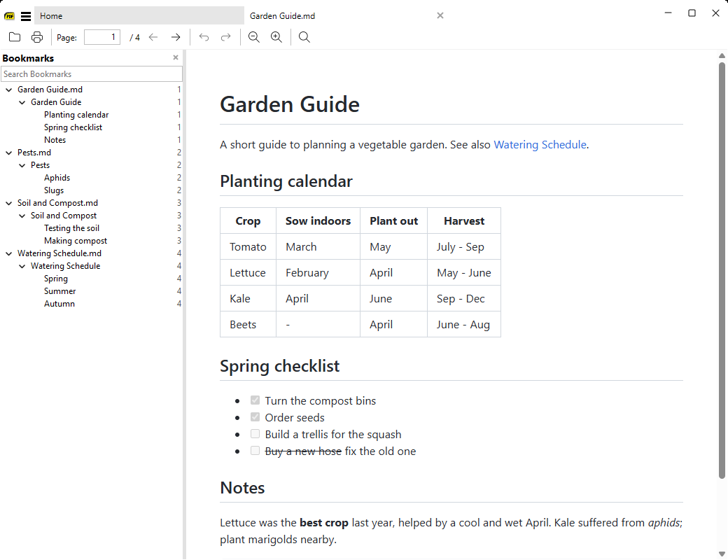Check Build a trellis for the squash
Screen dimensions: 728x560
255,434
